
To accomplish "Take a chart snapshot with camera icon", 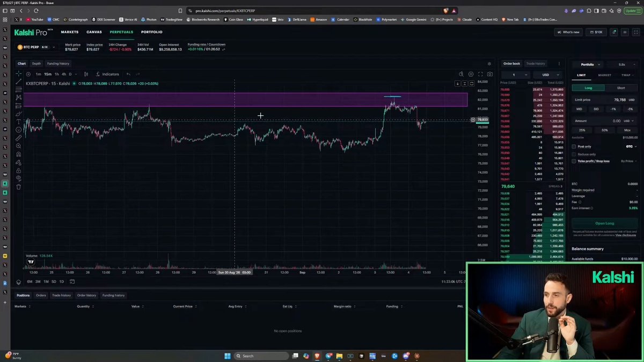I will 490,74.
